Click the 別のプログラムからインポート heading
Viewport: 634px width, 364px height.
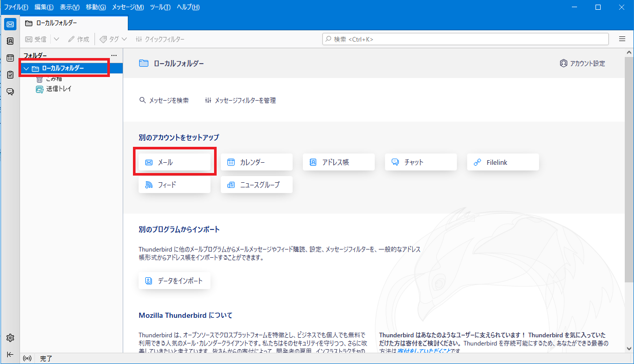coord(179,229)
